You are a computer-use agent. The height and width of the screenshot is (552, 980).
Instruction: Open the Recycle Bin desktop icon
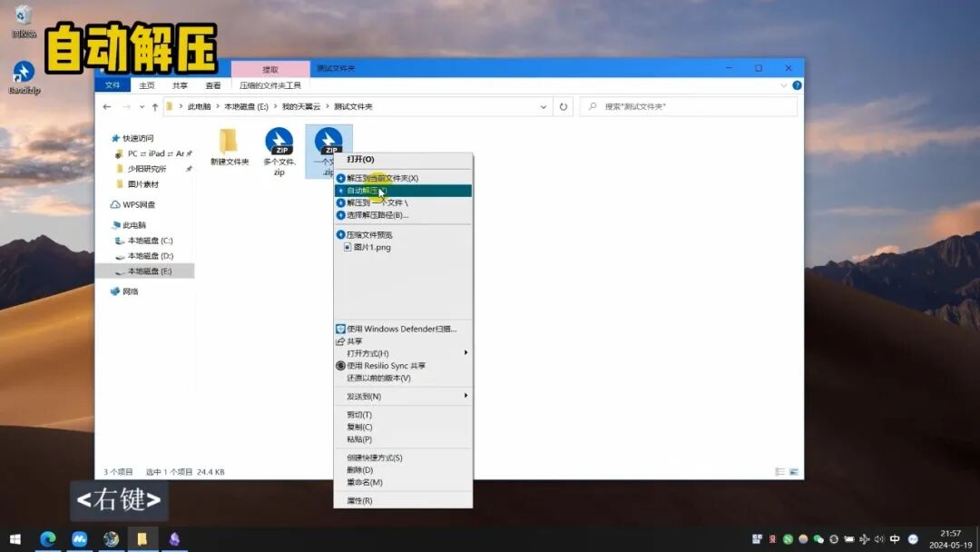[x=24, y=18]
